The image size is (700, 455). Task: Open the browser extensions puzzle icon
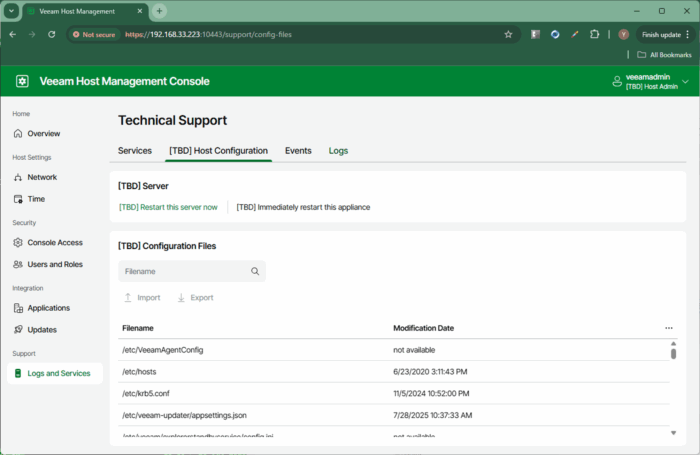594,34
